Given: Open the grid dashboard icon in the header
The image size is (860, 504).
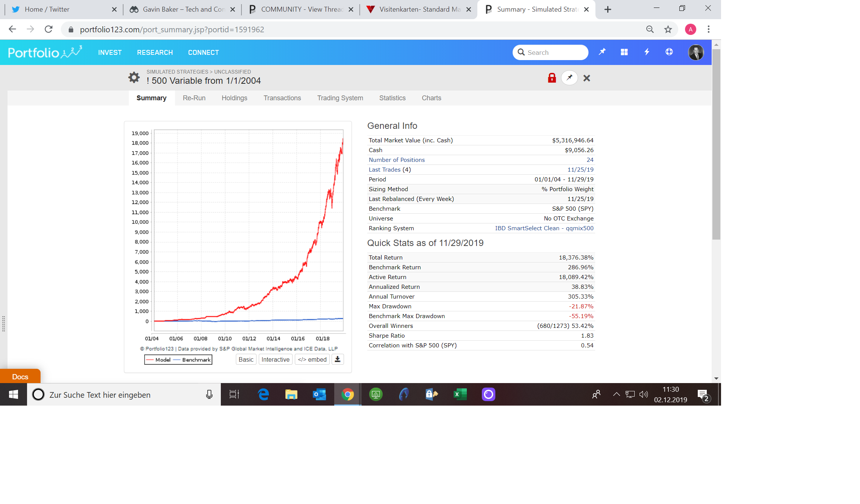Looking at the screenshot, I should pyautogui.click(x=624, y=52).
